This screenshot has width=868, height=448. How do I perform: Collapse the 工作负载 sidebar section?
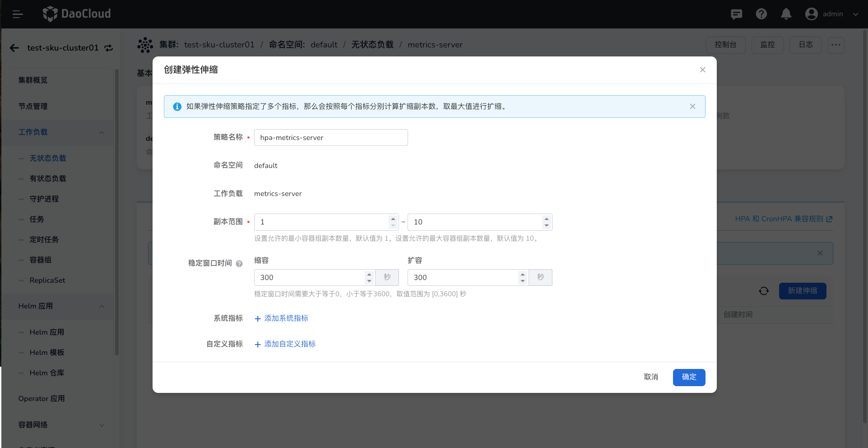point(102,132)
